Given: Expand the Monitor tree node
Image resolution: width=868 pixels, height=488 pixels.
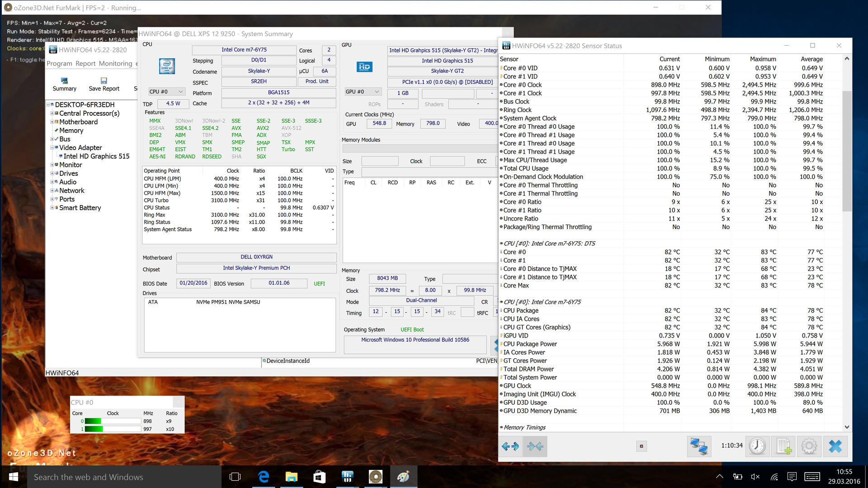Looking at the screenshot, I should click(x=52, y=165).
